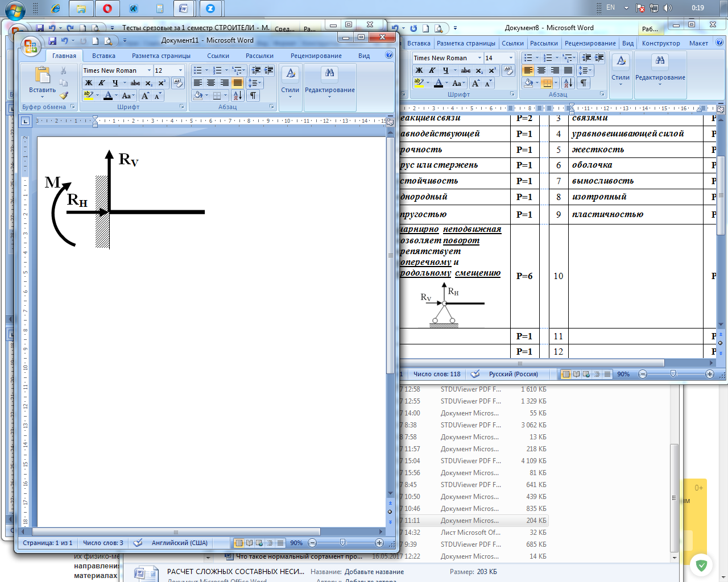Screen dimensions: 728x582
Task: Open font size dropdown showing 12
Action: 181,70
